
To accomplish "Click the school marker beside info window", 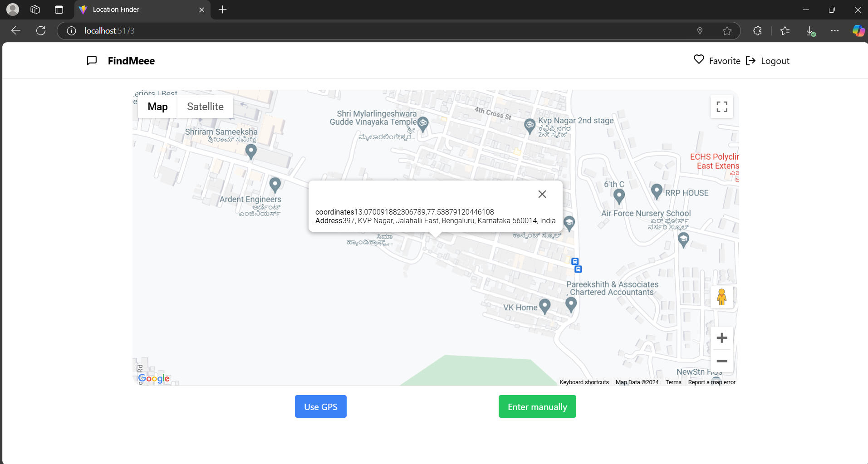I will [569, 223].
